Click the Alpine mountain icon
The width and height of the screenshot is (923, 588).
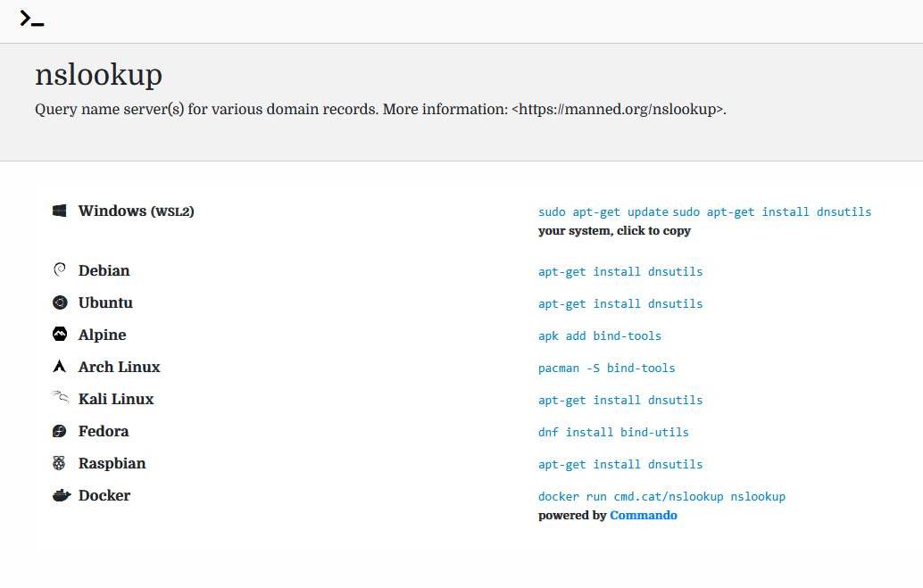click(x=60, y=335)
